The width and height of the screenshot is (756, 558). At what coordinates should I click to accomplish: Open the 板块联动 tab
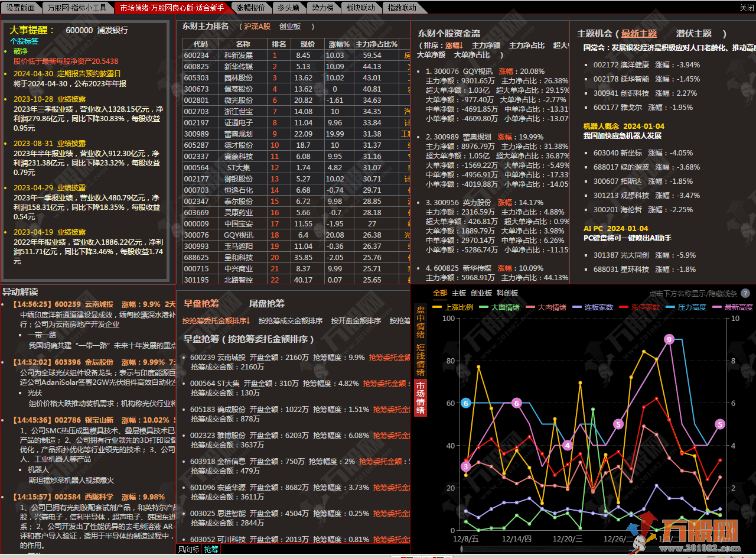360,8
